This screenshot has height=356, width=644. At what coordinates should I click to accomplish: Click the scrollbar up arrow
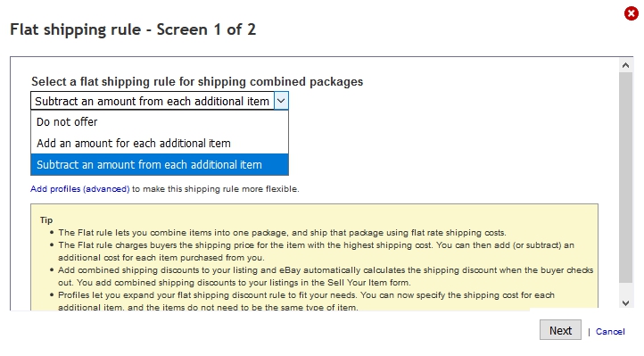(x=625, y=65)
